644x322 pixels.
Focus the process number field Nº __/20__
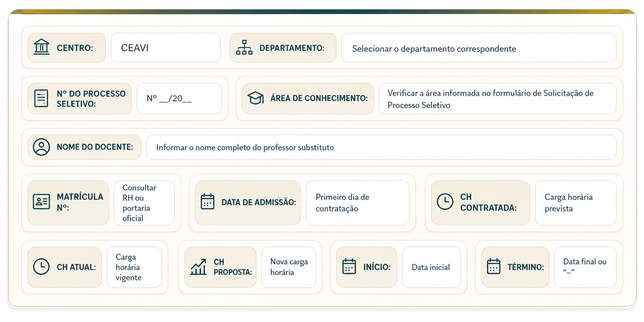coord(179,99)
